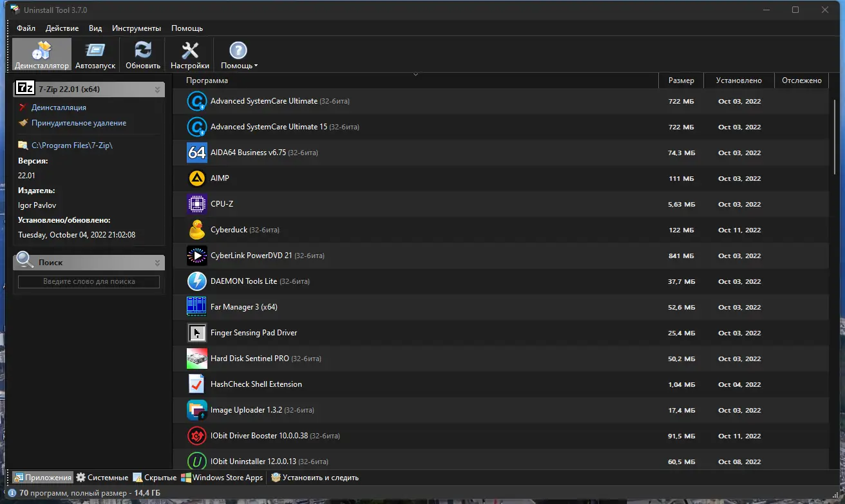Select the Cyberduck duck icon
This screenshot has width=845, height=504.
(196, 230)
